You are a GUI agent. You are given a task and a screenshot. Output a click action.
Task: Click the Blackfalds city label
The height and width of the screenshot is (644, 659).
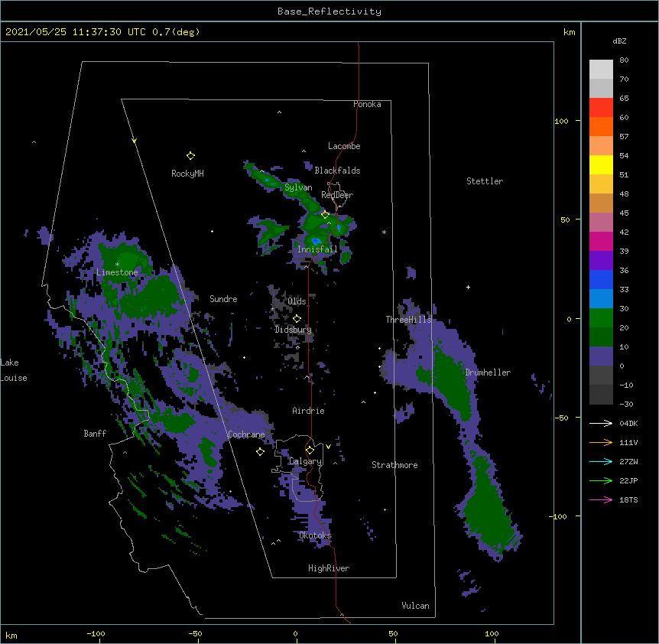tap(337, 171)
